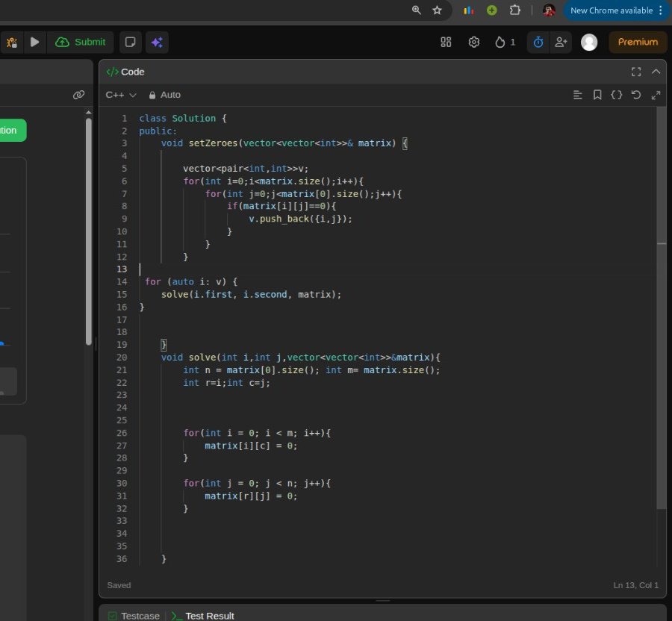The image size is (672, 621).
Task: Format the code with the braces icon
Action: tap(616, 95)
